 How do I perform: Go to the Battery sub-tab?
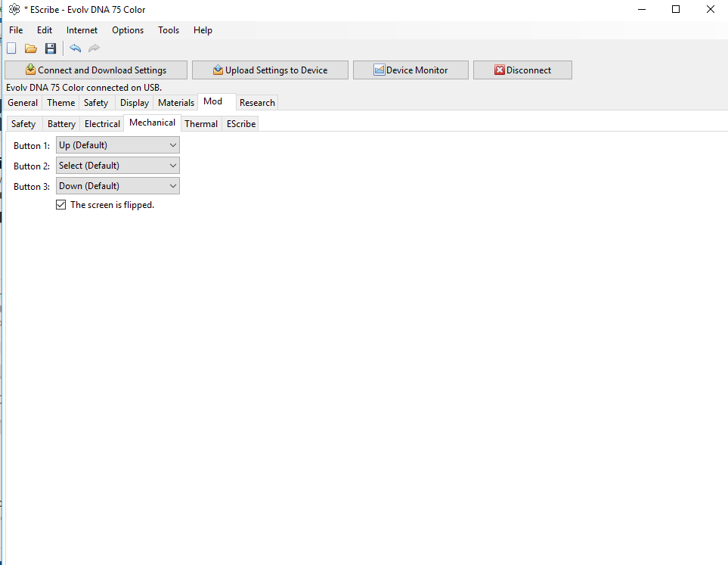pyautogui.click(x=61, y=123)
